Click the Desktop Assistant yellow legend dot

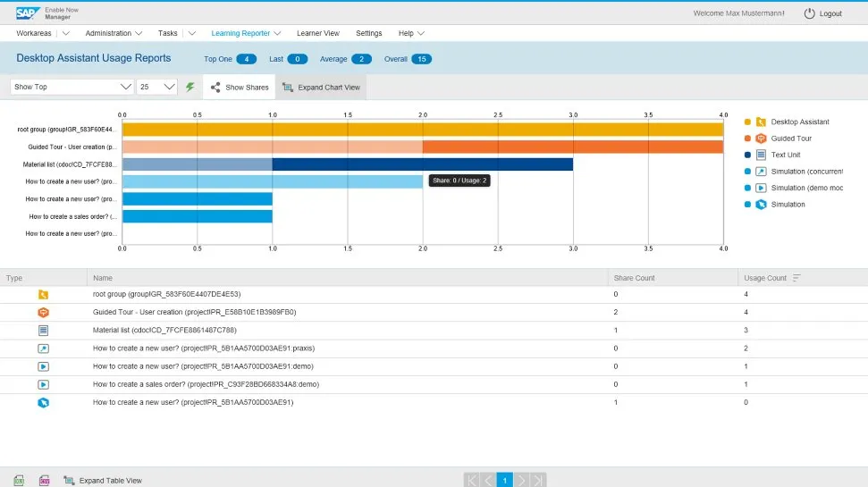[x=746, y=122]
